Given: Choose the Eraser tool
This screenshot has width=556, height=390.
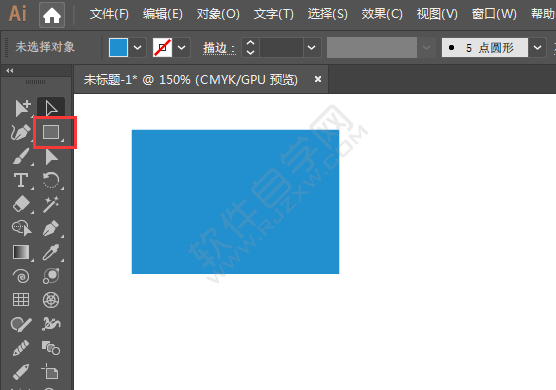Looking at the screenshot, I should [21, 204].
